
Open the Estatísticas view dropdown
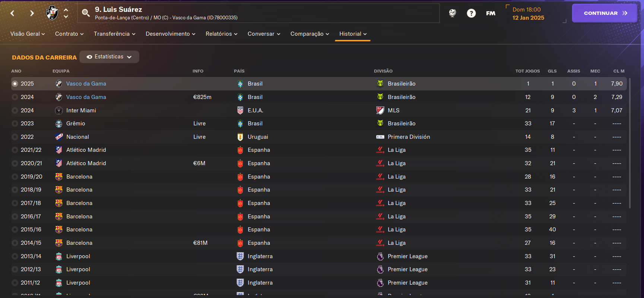[109, 57]
